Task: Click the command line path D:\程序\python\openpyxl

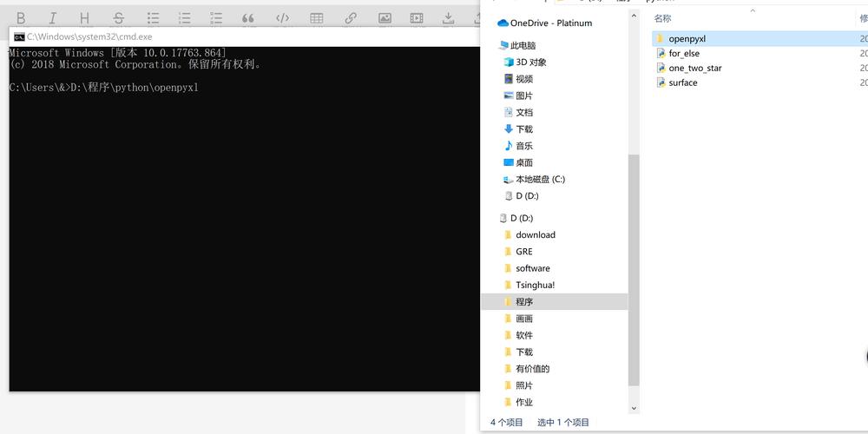Action: click(x=135, y=88)
